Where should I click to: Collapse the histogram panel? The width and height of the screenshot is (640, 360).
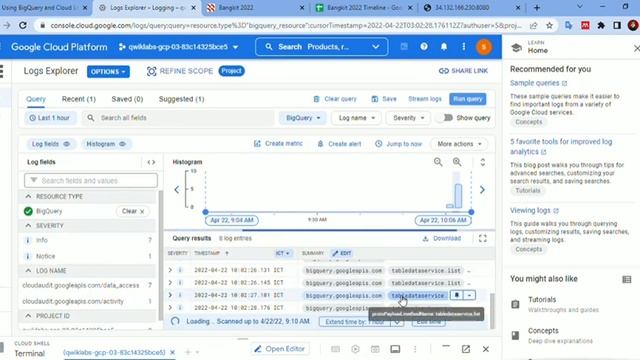click(482, 162)
